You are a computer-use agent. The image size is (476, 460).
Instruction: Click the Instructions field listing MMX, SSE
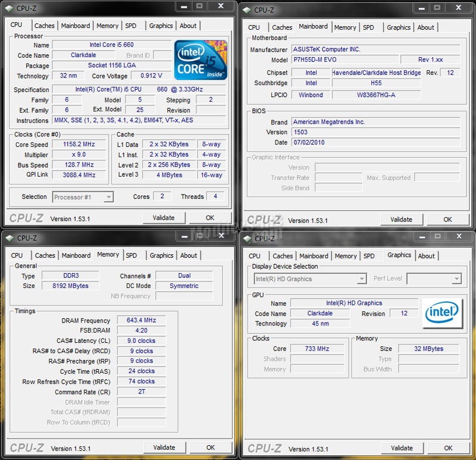click(139, 120)
